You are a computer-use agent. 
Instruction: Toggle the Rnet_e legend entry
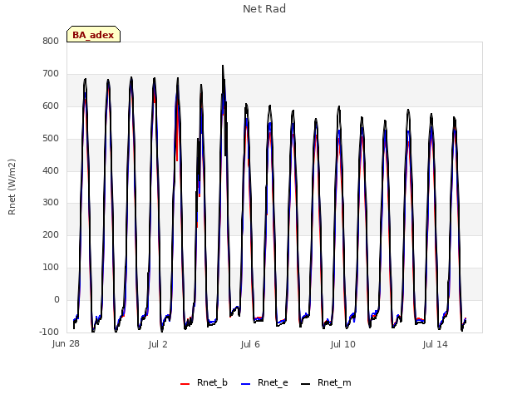(264, 383)
